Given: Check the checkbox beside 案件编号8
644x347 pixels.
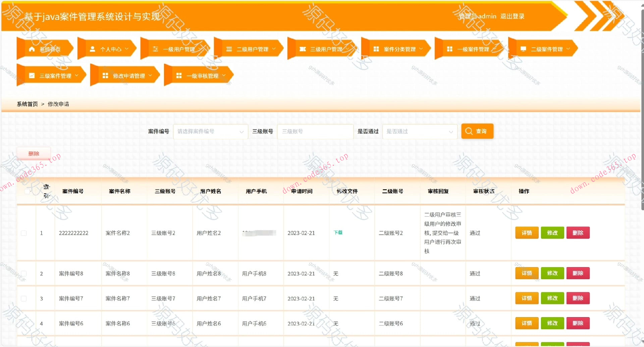Looking at the screenshot, I should pyautogui.click(x=23, y=274).
